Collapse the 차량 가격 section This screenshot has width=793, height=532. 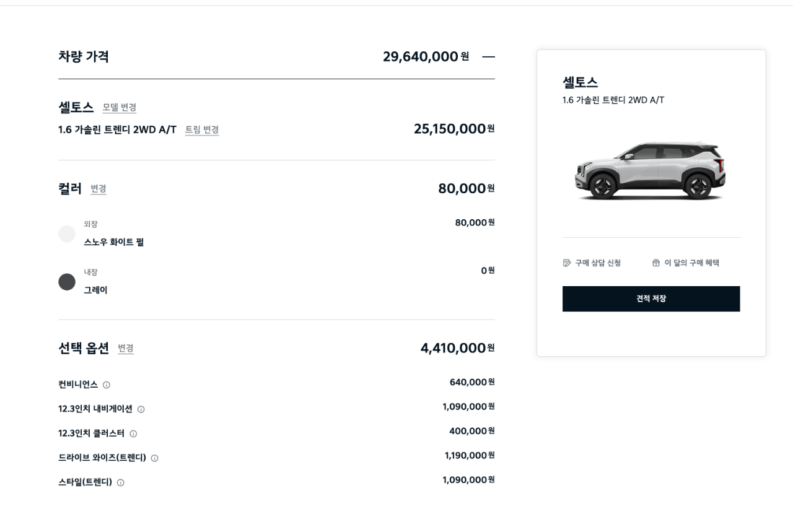(x=488, y=57)
